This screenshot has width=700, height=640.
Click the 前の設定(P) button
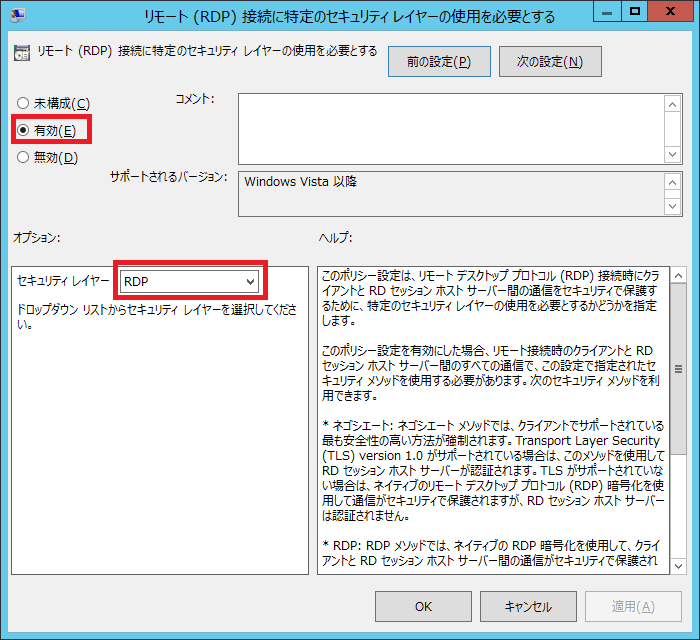pos(439,62)
